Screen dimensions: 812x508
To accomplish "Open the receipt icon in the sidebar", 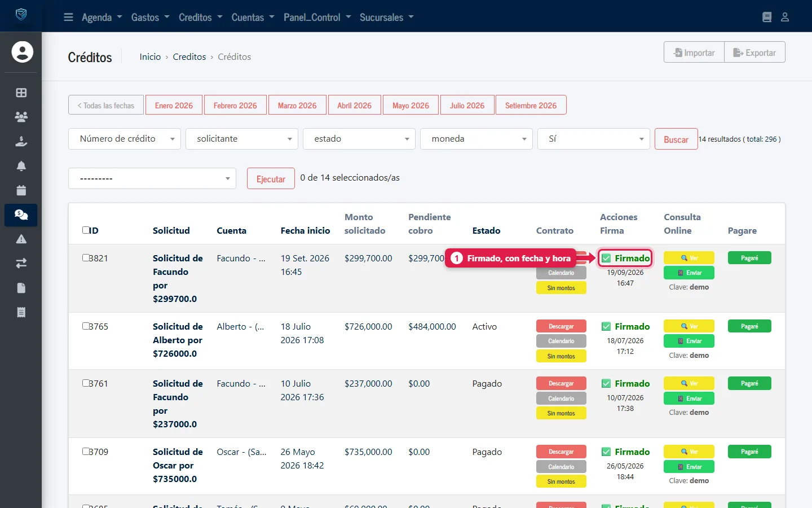I will [21, 312].
